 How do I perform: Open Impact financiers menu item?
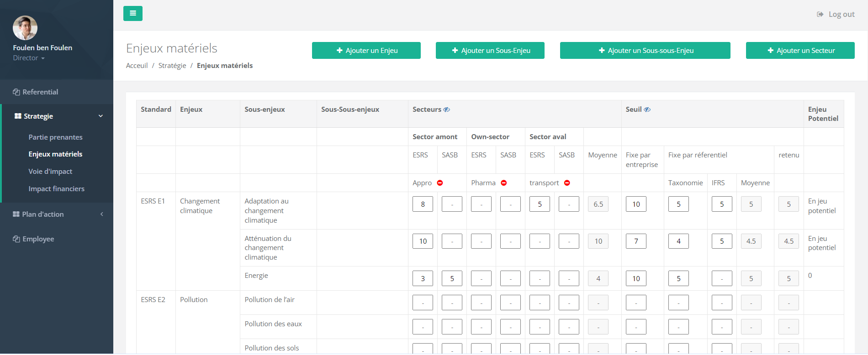pyautogui.click(x=56, y=189)
